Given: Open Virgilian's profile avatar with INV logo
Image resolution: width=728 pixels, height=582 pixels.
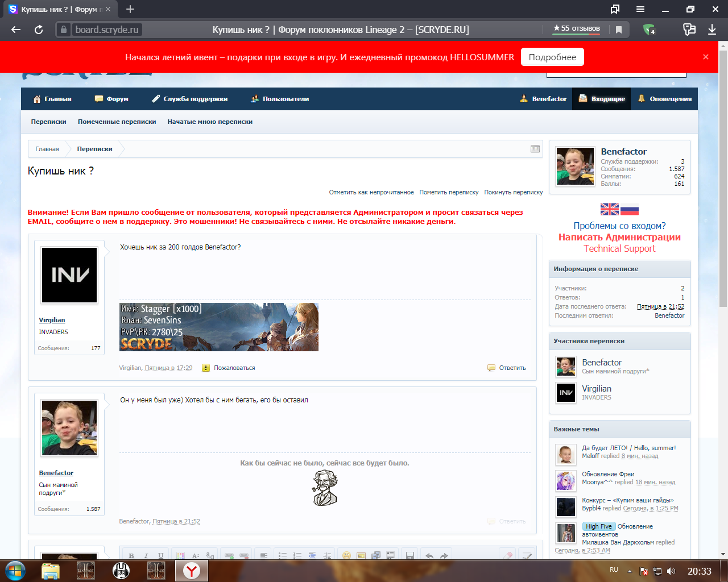Looking at the screenshot, I should coord(69,275).
